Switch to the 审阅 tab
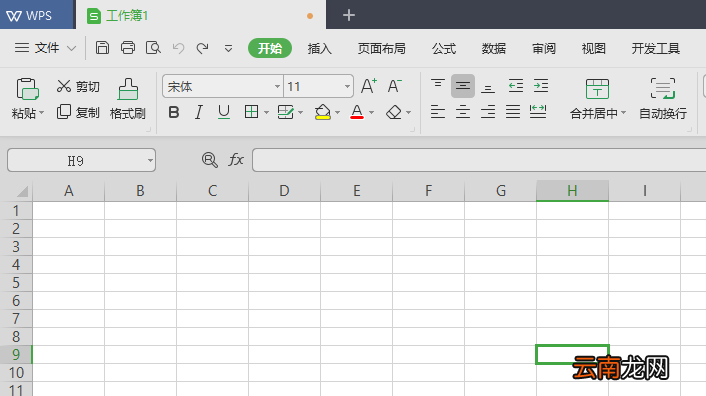Image resolution: width=706 pixels, height=396 pixels. pyautogui.click(x=544, y=48)
